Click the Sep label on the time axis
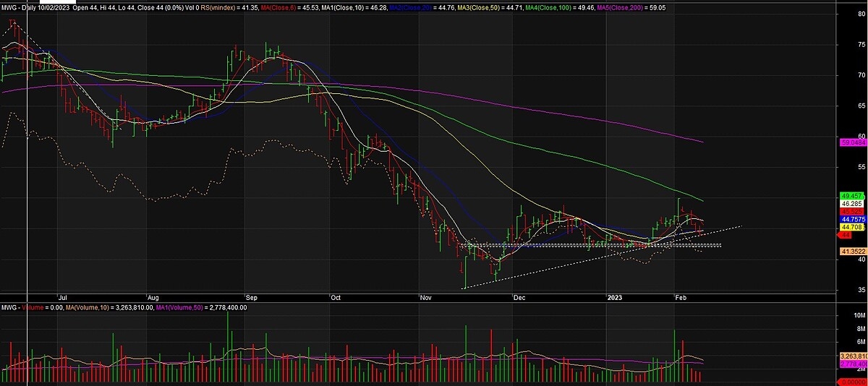This screenshot has width=868, height=386. point(252,296)
